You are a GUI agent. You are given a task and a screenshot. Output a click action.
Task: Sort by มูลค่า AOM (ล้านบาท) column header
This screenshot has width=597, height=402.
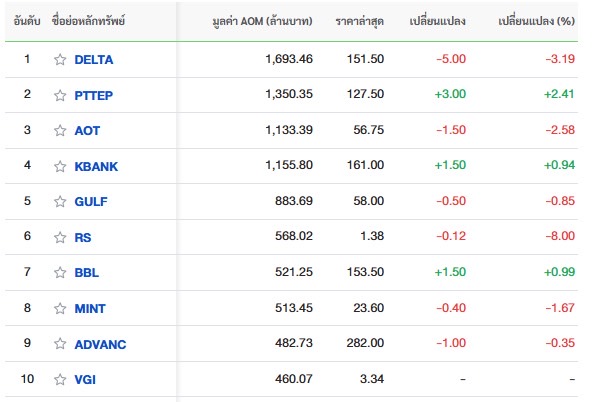[262, 21]
